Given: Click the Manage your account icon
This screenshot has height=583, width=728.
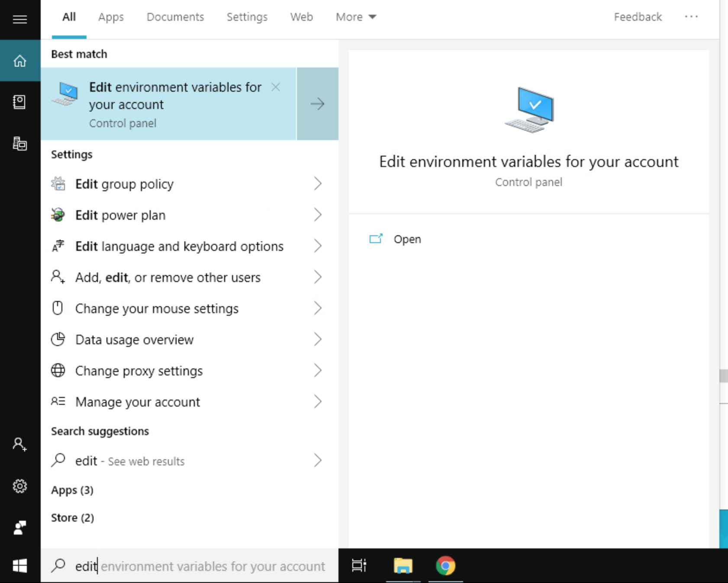Looking at the screenshot, I should 58,401.
